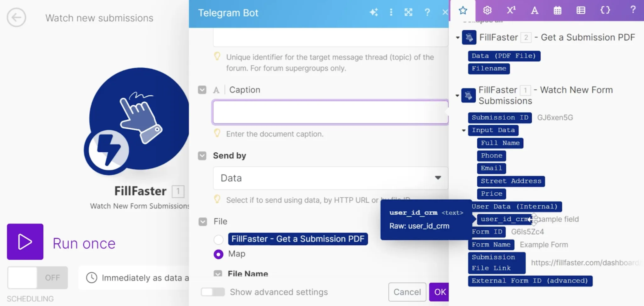Open help in the mapping panel
This screenshot has height=306, width=644.
633,10
